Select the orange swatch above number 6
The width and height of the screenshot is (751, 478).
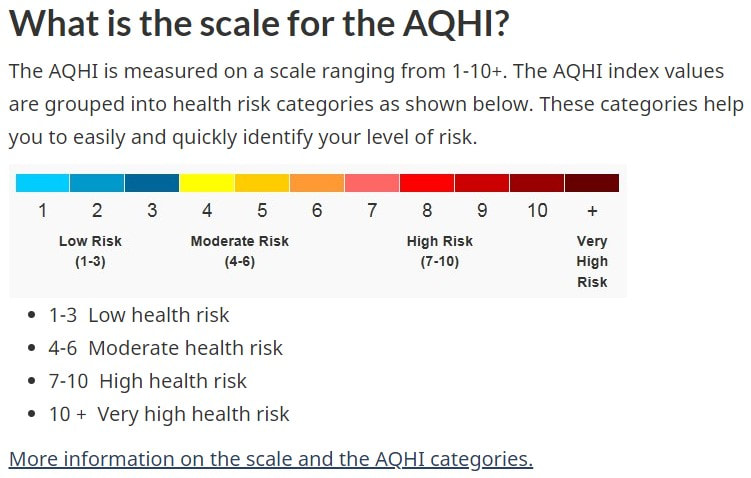[x=317, y=183]
